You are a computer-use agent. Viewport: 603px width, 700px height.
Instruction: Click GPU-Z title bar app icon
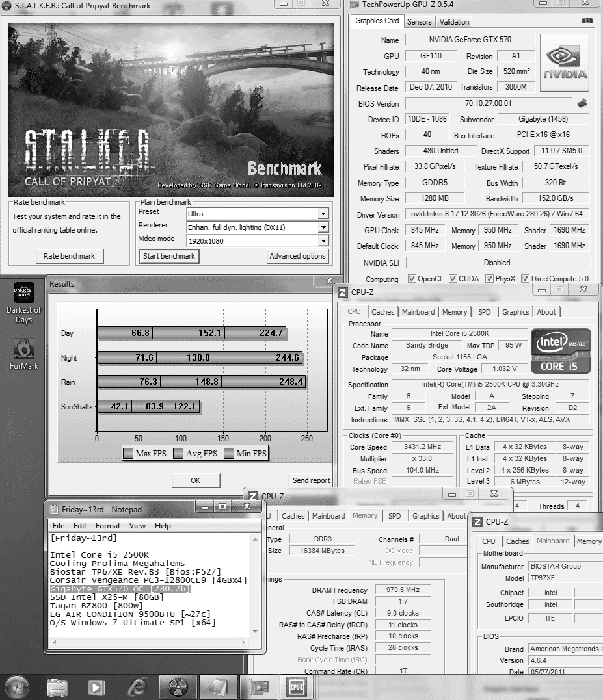355,5
